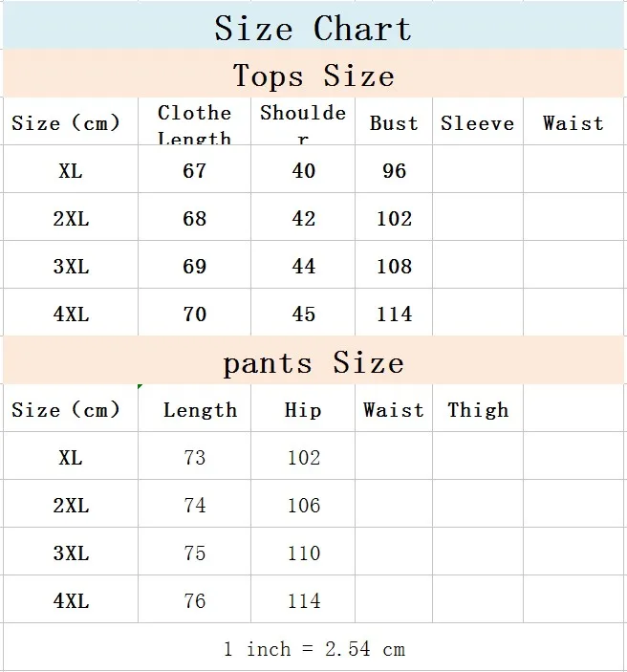Select the tops XL size cell
Screen dimensions: 627x672
click(x=71, y=169)
